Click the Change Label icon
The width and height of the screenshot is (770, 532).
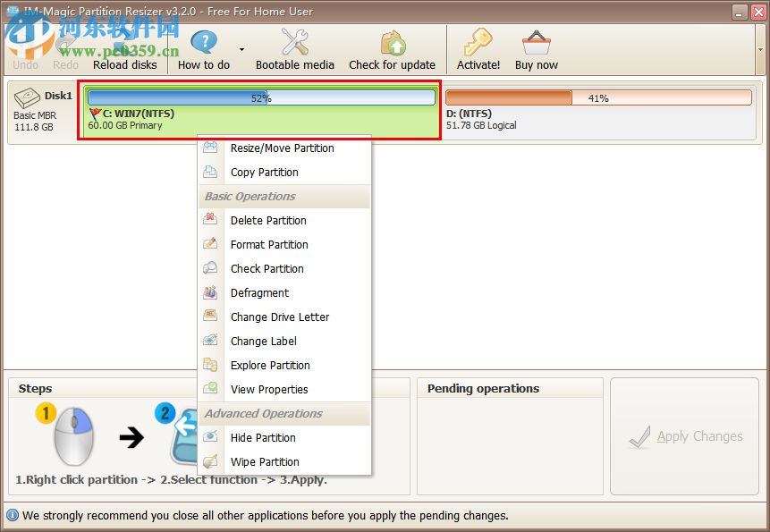click(210, 340)
